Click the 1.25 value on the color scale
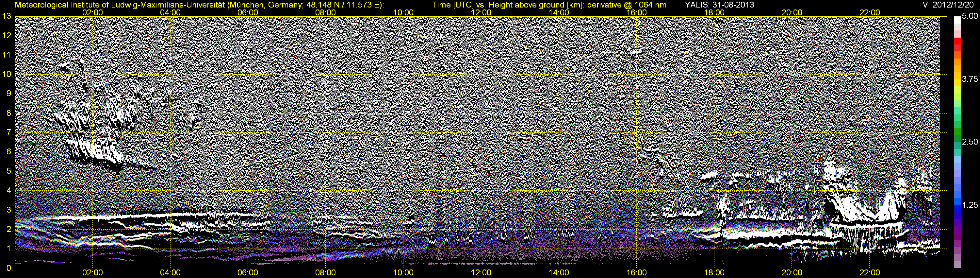This screenshot has width=980, height=278. (970, 205)
